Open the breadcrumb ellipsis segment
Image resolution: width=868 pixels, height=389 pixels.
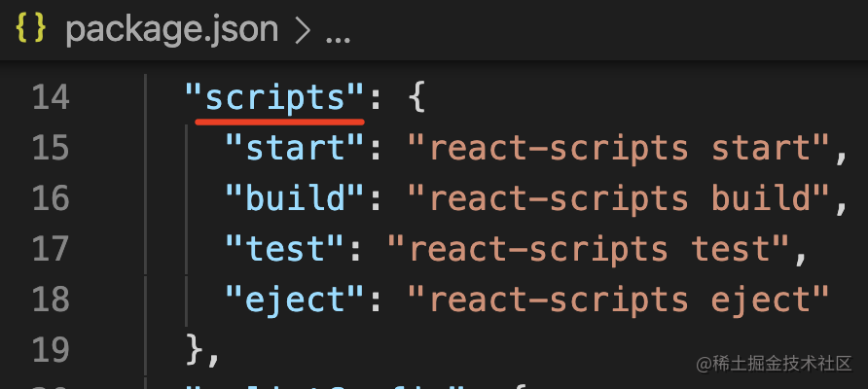(x=337, y=34)
